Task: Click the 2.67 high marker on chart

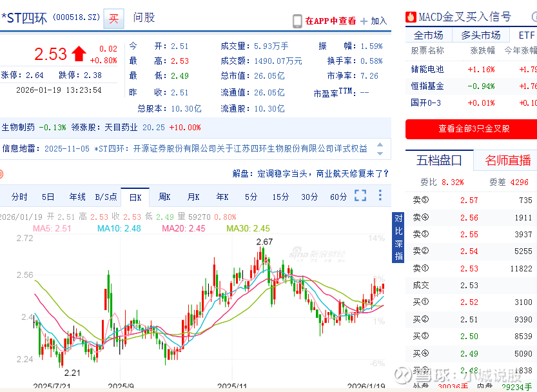Action: [264, 242]
